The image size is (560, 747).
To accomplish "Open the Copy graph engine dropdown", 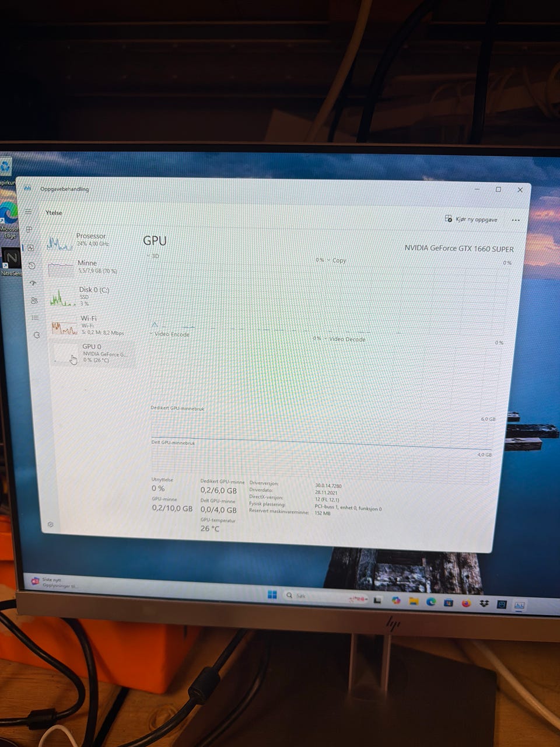I will [337, 260].
